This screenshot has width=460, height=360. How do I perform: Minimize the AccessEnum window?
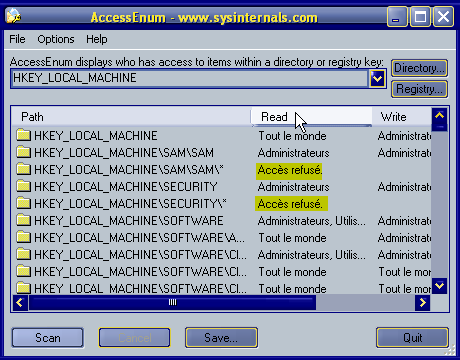[397, 16]
